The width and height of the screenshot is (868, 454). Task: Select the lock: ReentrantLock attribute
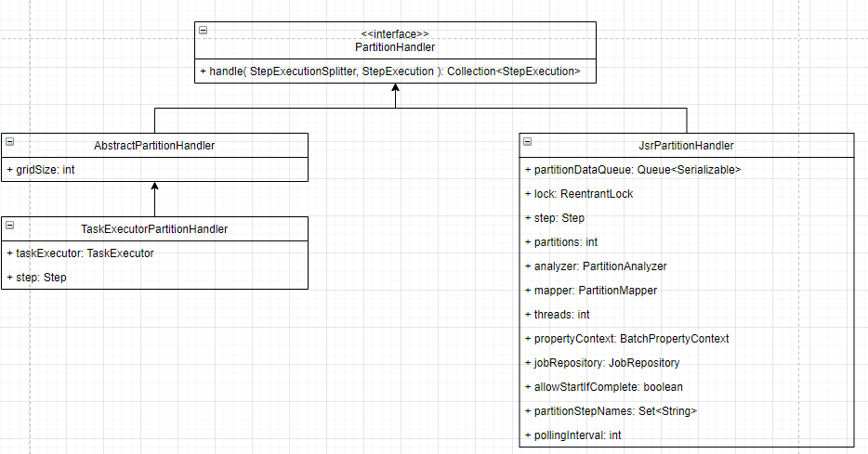687,194
